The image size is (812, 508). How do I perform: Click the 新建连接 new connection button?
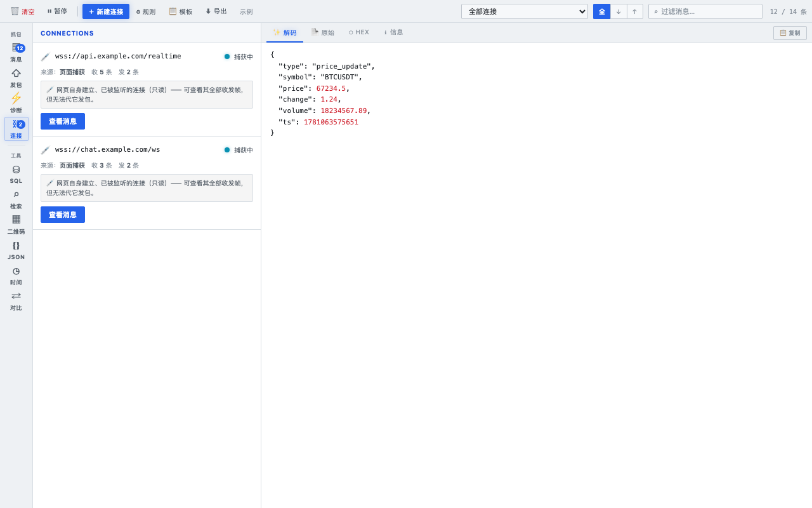(106, 11)
